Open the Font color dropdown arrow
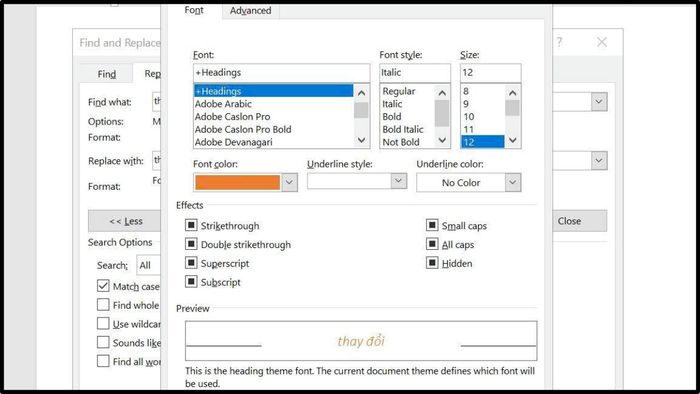The width and height of the screenshot is (700, 394). point(289,182)
